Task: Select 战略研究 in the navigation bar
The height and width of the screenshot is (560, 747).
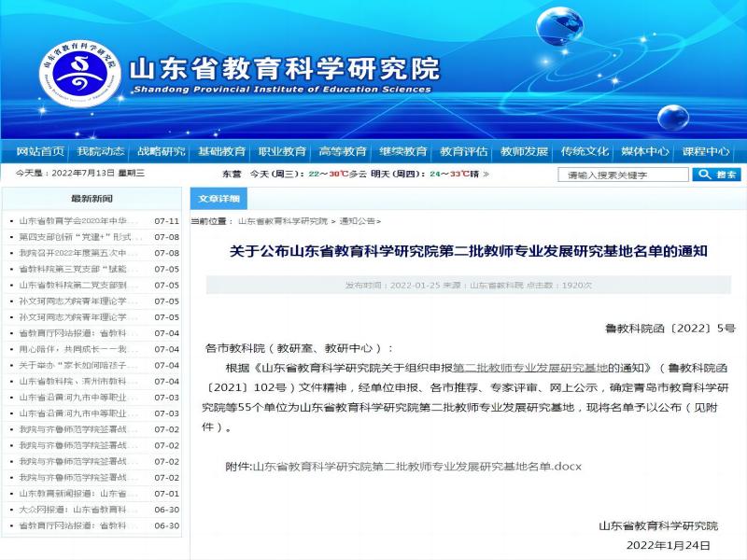Action: [162, 151]
